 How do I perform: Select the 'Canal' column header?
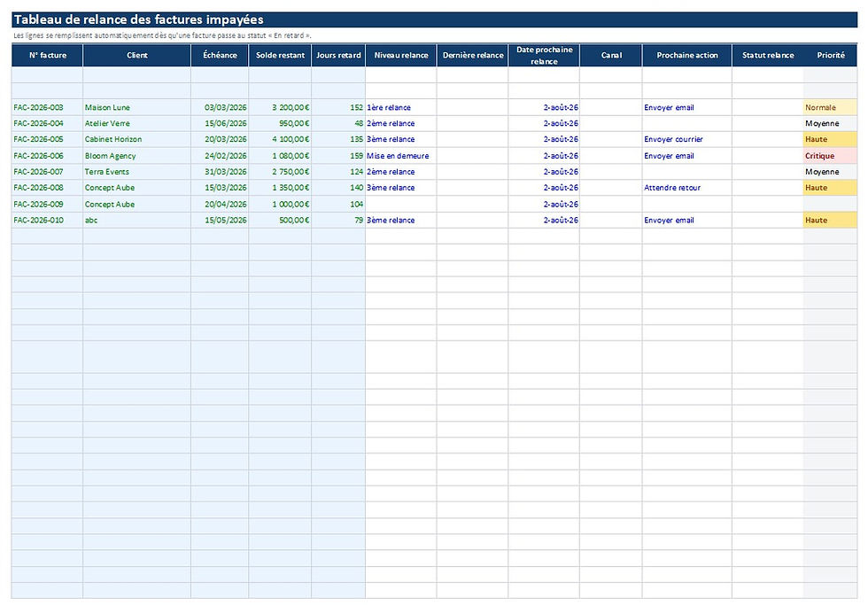coord(611,55)
